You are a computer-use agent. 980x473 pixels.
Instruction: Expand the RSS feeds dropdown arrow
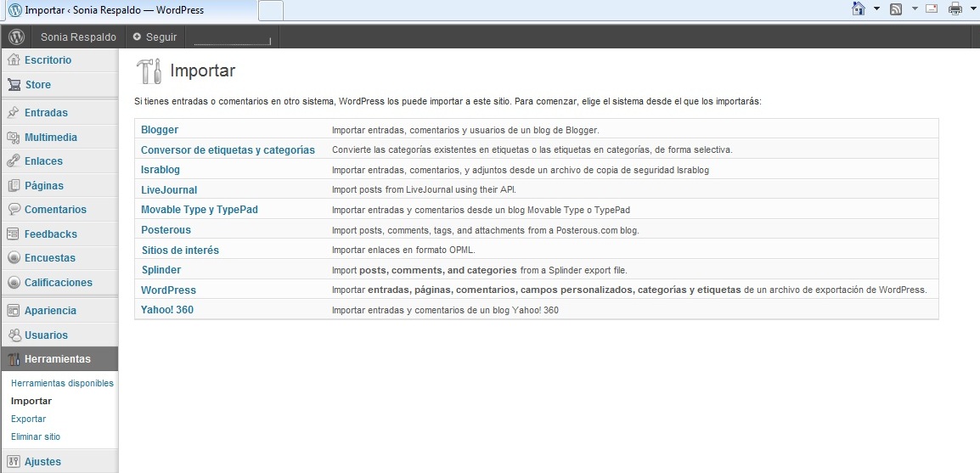click(915, 9)
